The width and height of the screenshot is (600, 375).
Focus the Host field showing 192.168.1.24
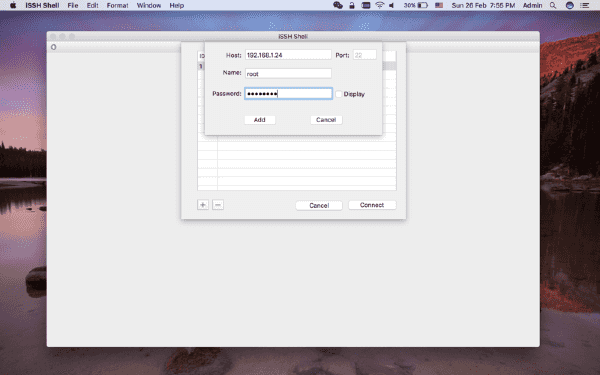pos(288,55)
